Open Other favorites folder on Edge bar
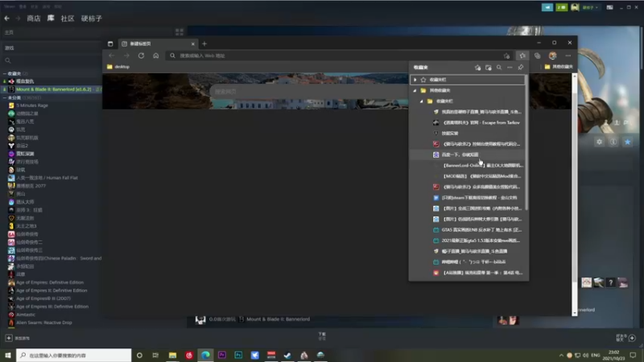Screen dimensions: 644x362 coord(559,67)
